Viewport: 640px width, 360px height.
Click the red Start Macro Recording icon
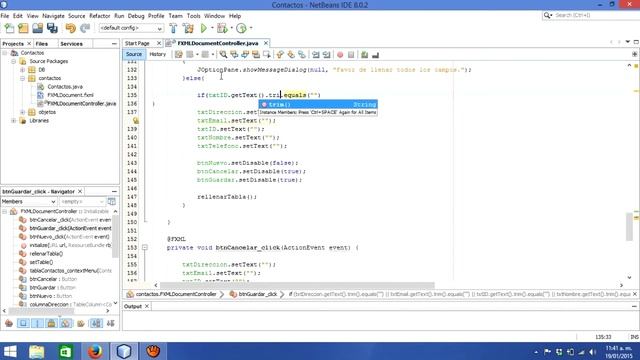pos(340,54)
